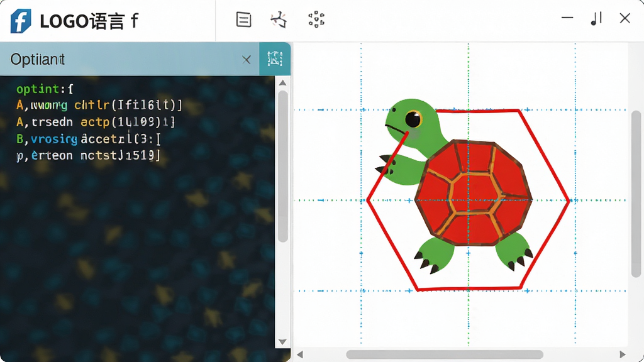Click the branching arrows toolbar icon

tap(279, 19)
